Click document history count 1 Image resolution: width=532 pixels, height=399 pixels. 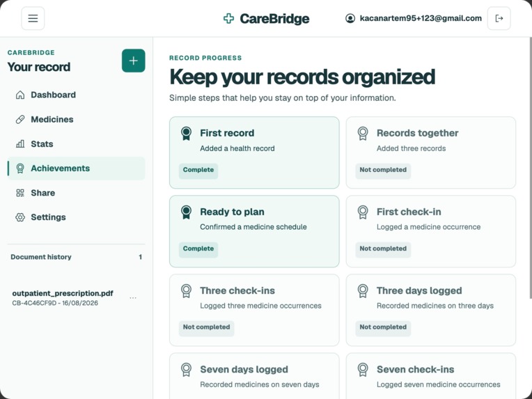pos(140,257)
